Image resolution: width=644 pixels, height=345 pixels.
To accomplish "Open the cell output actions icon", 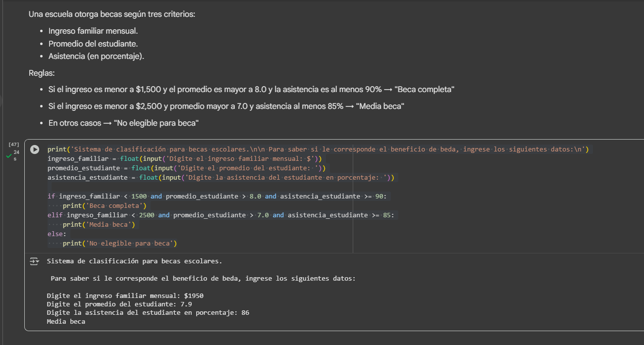I will [34, 261].
